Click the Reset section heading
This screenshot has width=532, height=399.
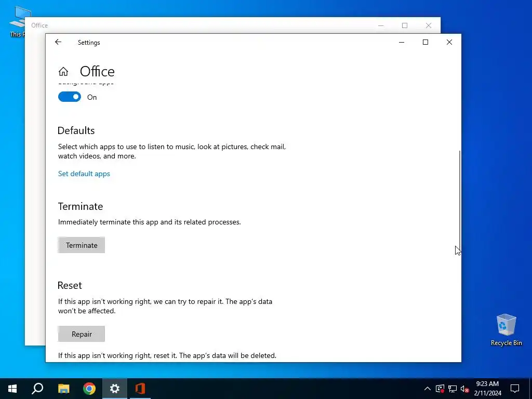click(x=70, y=285)
